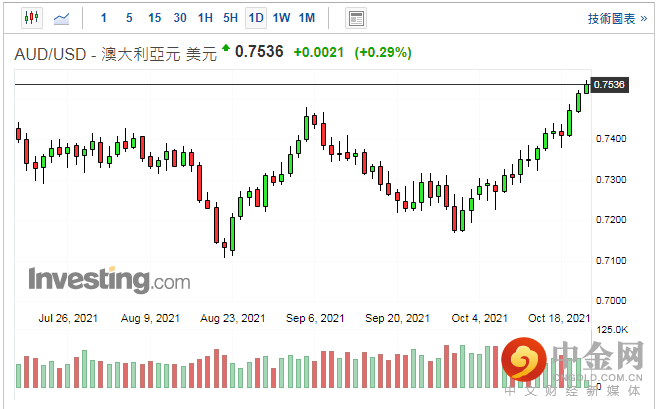
Task: Click the (+0.29%) percent change
Action: pos(383,52)
